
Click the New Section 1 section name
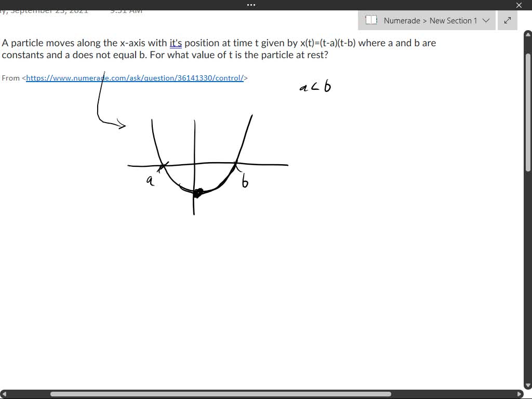pos(455,21)
